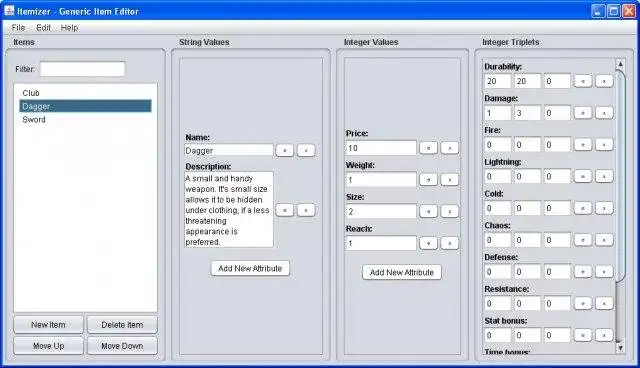This screenshot has width=640, height=368.
Task: Click the x button in Fire row
Action: [x=604, y=145]
